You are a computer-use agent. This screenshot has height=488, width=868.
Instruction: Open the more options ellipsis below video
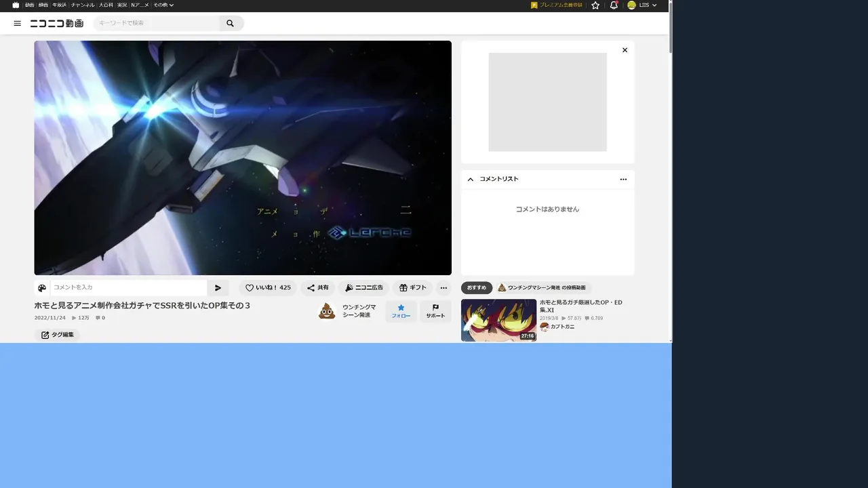point(443,288)
